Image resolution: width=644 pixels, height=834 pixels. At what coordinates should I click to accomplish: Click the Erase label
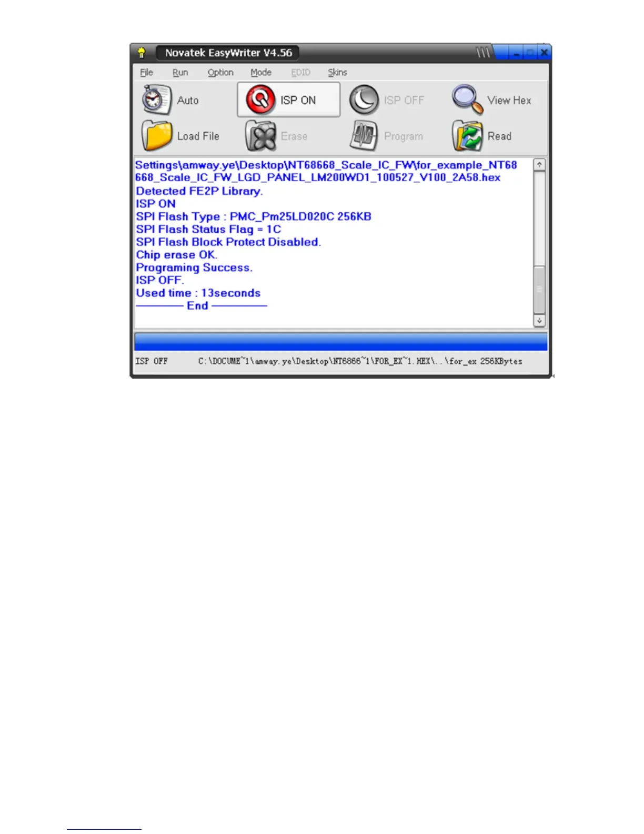click(x=294, y=136)
